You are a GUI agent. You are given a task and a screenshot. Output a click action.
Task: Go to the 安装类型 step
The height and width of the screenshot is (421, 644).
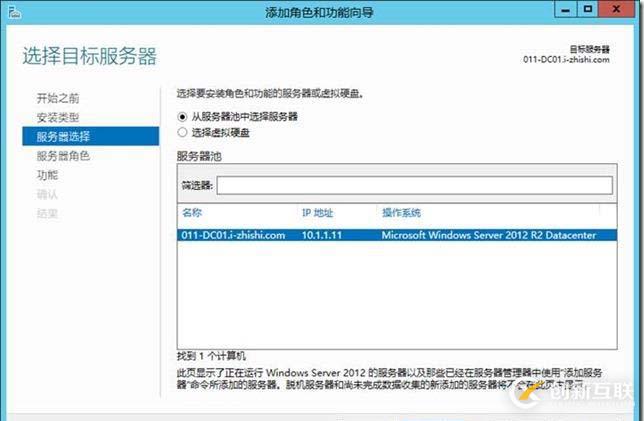pyautogui.click(x=58, y=117)
